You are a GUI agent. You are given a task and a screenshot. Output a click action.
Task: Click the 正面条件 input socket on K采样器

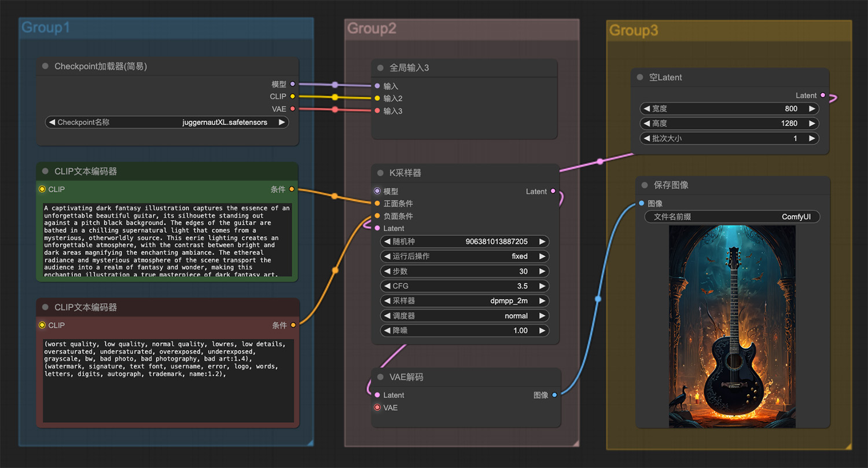[377, 203]
